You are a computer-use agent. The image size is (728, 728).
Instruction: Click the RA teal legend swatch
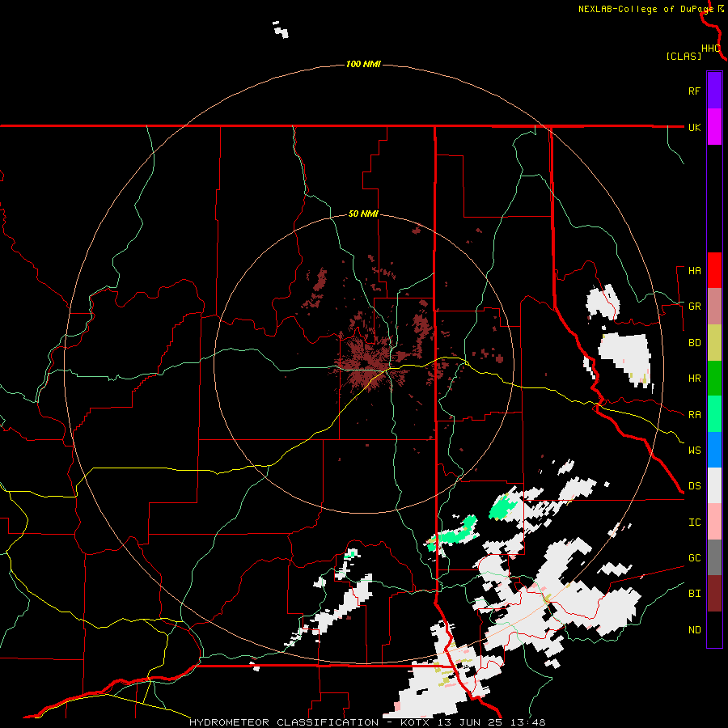tap(714, 414)
